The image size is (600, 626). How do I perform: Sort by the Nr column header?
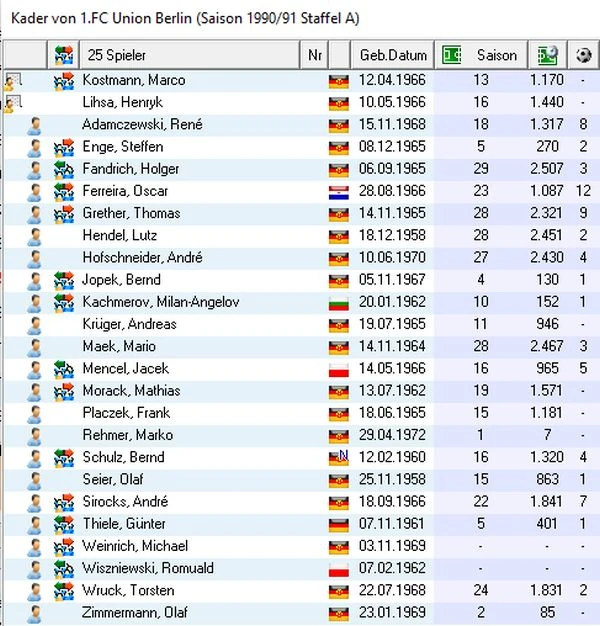pos(314,55)
